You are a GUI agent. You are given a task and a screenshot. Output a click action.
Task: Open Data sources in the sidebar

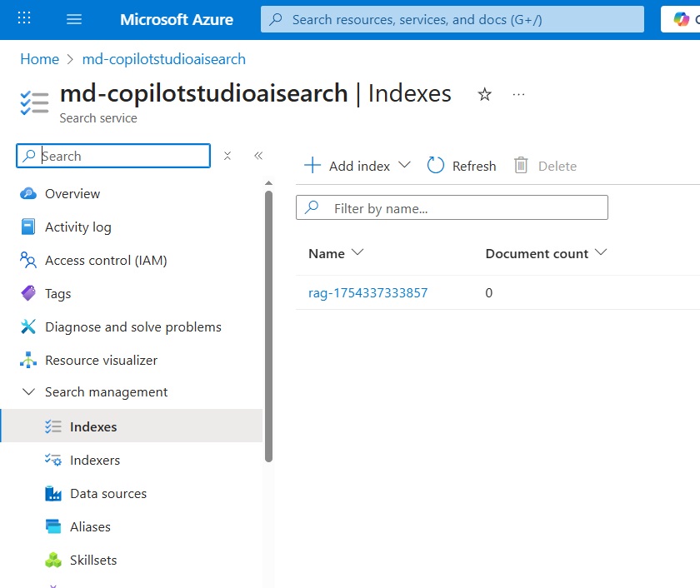[108, 493]
